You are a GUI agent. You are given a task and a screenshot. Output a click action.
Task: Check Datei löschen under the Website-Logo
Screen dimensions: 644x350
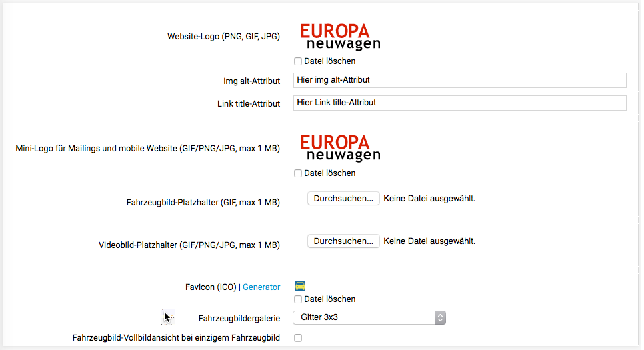298,61
